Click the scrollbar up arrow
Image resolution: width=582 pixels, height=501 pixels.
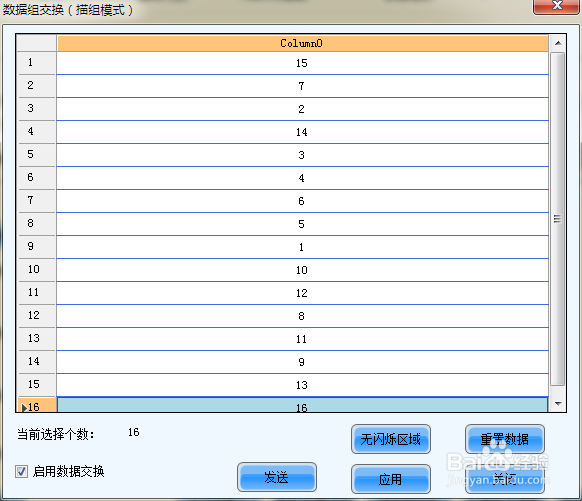click(558, 43)
